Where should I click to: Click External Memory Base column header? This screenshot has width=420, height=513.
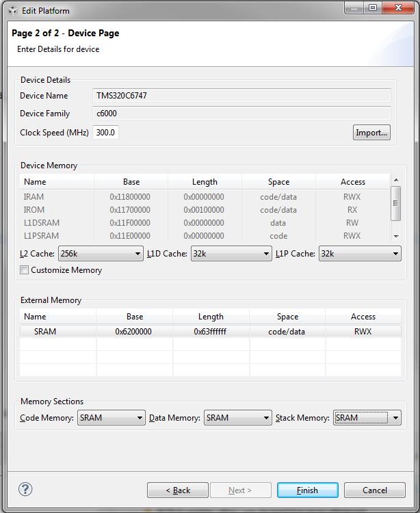(x=135, y=317)
